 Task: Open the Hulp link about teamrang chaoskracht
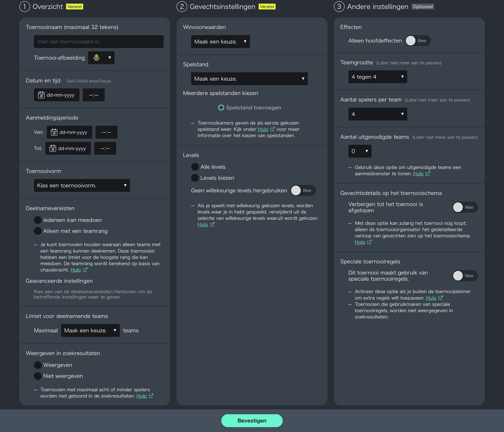(x=76, y=270)
